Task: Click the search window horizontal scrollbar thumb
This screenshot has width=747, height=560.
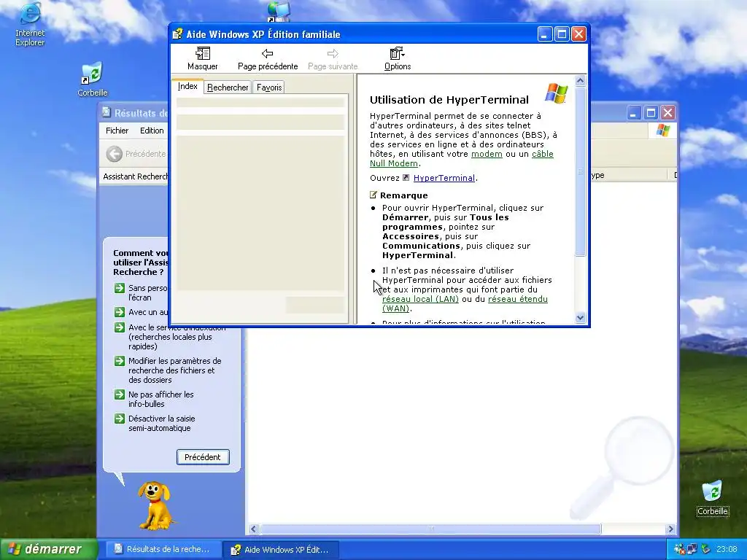Action: click(430, 529)
